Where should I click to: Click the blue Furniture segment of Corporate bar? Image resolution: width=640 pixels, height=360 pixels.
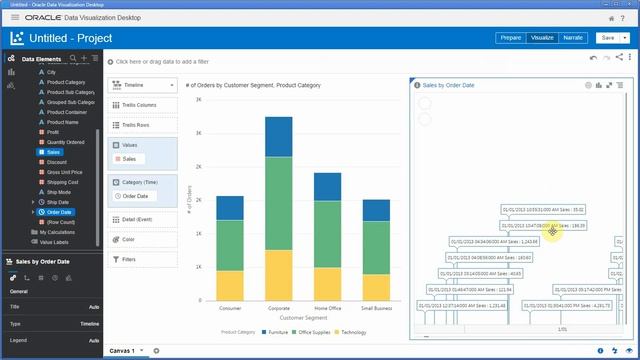[278, 137]
